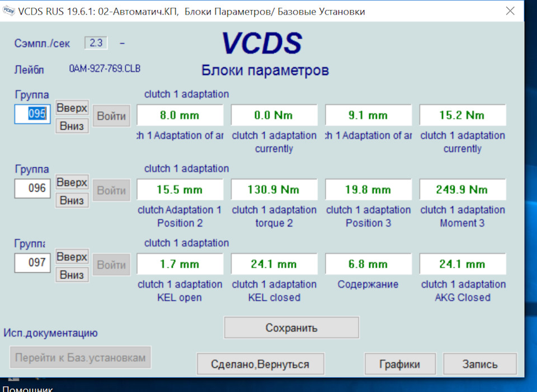Click the sample rate value 2.3
The image size is (537, 392).
pyautogui.click(x=96, y=43)
